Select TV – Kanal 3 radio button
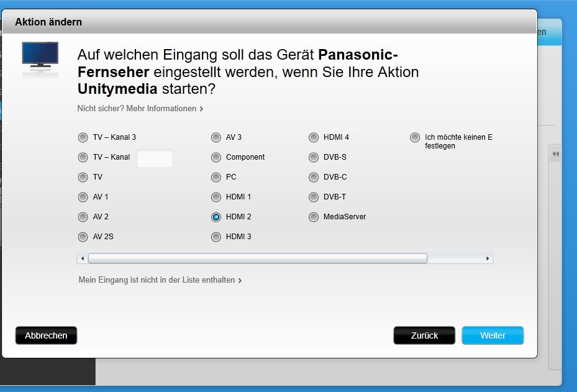This screenshot has height=392, width=577. (x=83, y=138)
